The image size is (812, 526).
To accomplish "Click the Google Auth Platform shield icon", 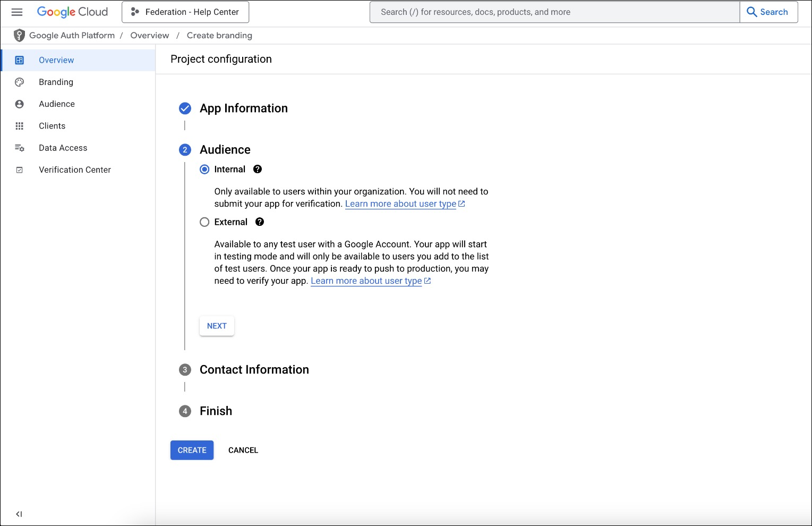I will [19, 35].
